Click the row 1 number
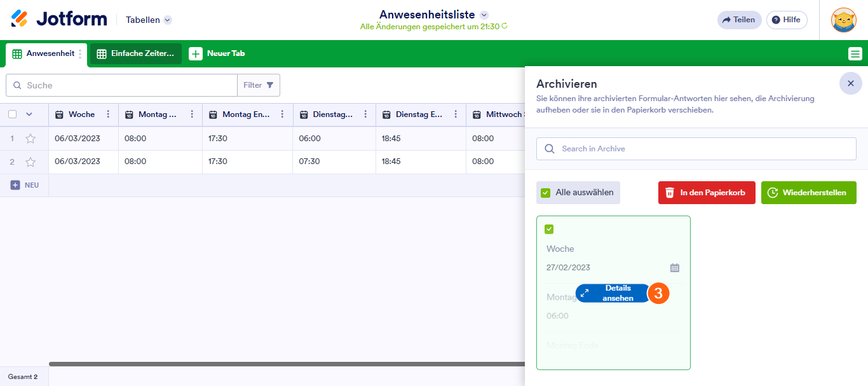The height and width of the screenshot is (386, 868). [x=12, y=139]
